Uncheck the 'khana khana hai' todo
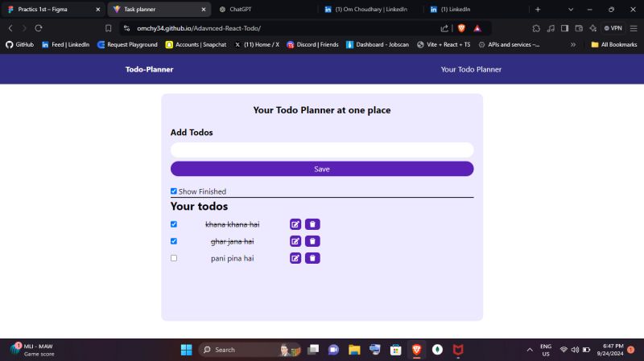Image resolution: width=644 pixels, height=361 pixels. [x=174, y=224]
